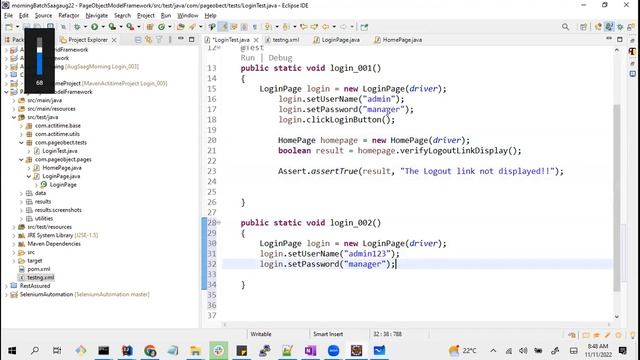Expand the com.actitime.base package

tap(21, 126)
